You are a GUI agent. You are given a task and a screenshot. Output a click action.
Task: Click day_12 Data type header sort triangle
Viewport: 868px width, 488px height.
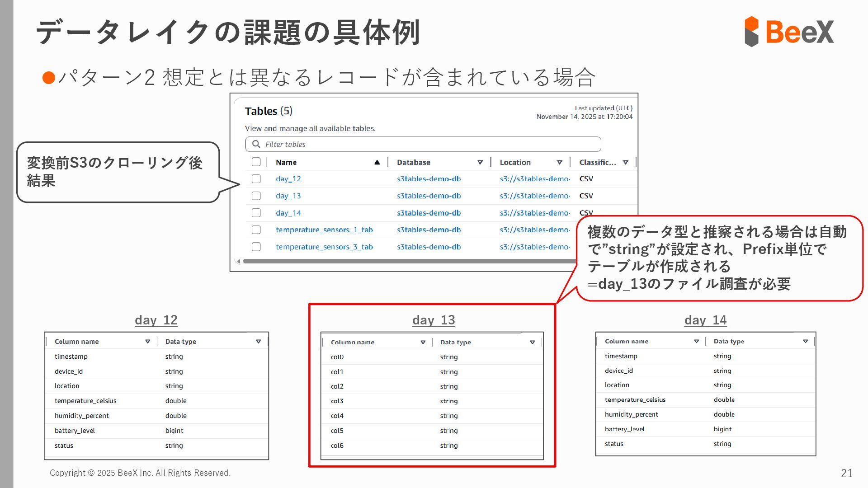coord(258,342)
